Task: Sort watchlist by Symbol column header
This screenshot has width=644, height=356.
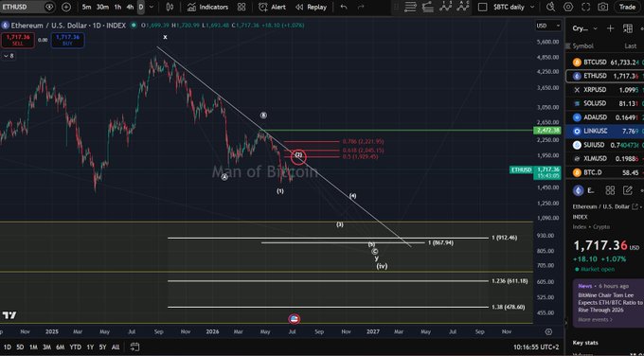Action: [x=582, y=46]
